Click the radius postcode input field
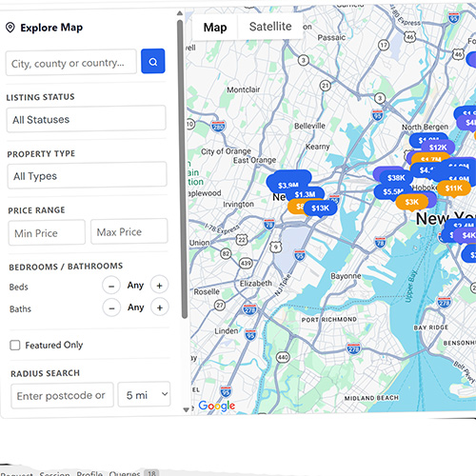The height and width of the screenshot is (476, 476). (x=62, y=396)
